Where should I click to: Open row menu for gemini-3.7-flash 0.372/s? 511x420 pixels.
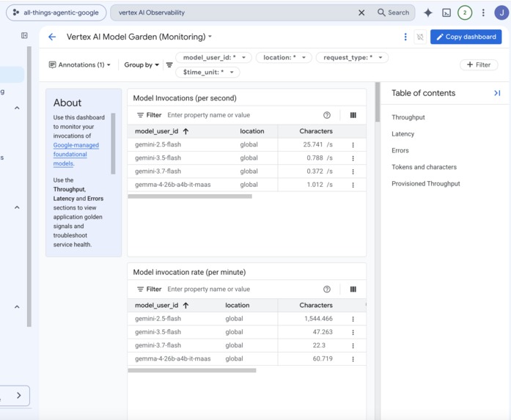[353, 172]
